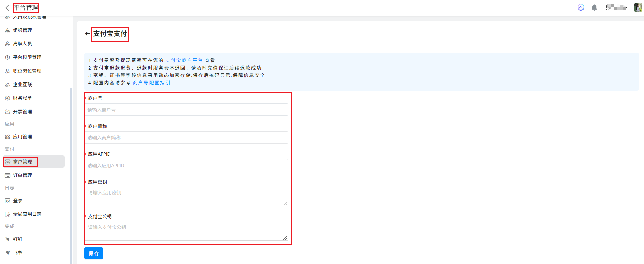
Task: Go back using arrow beside 支付宝支付
Action: pyautogui.click(x=87, y=34)
